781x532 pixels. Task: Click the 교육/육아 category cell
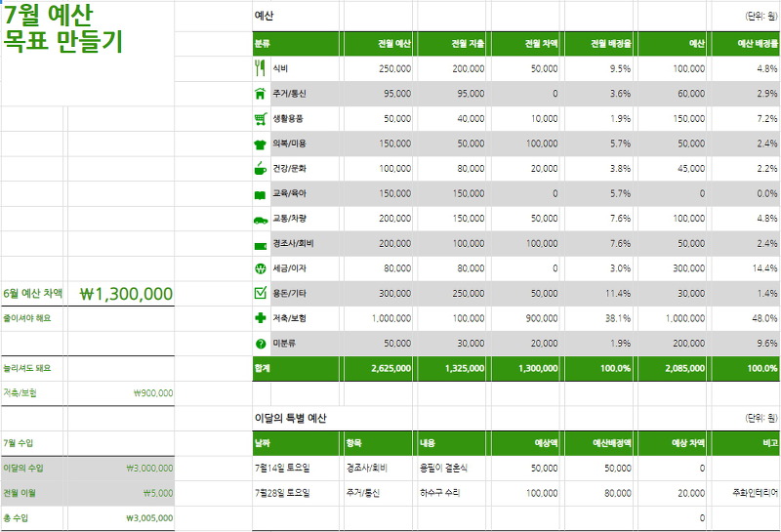[306, 193]
